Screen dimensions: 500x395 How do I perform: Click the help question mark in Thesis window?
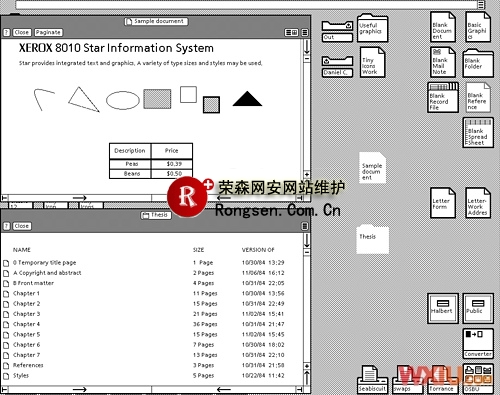(6, 226)
